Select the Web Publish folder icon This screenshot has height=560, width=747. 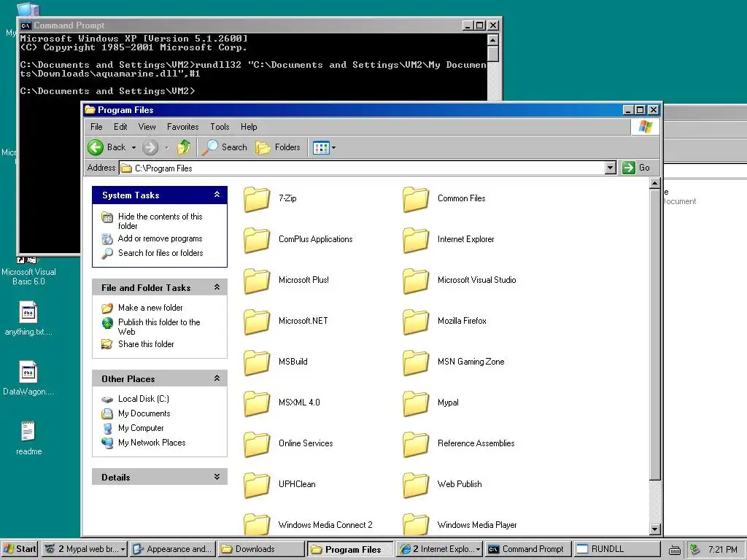pyautogui.click(x=416, y=485)
